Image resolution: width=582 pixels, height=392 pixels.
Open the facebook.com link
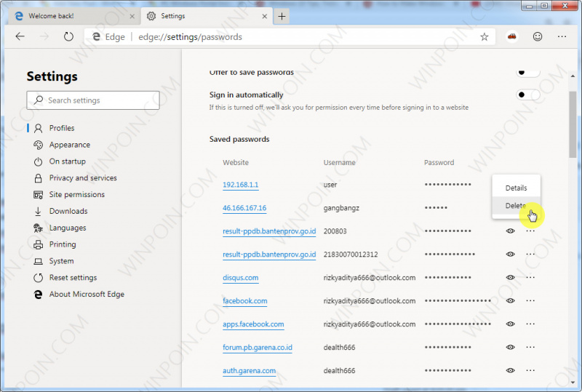[x=245, y=300]
